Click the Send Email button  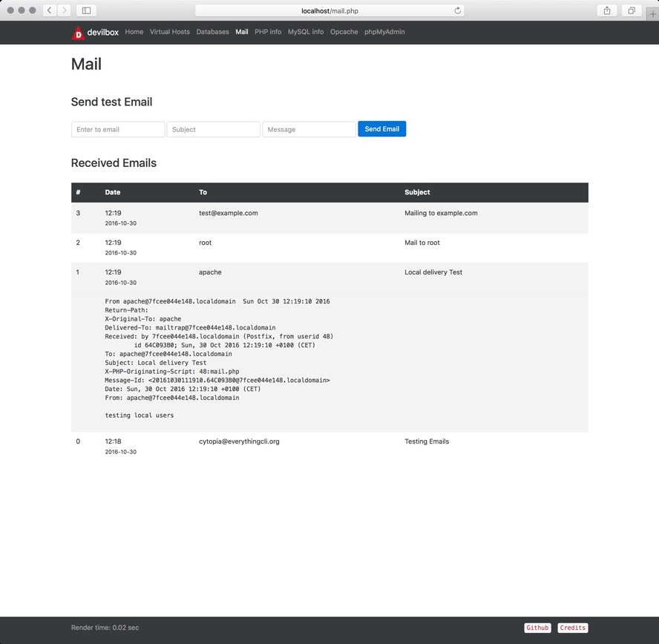pos(381,128)
